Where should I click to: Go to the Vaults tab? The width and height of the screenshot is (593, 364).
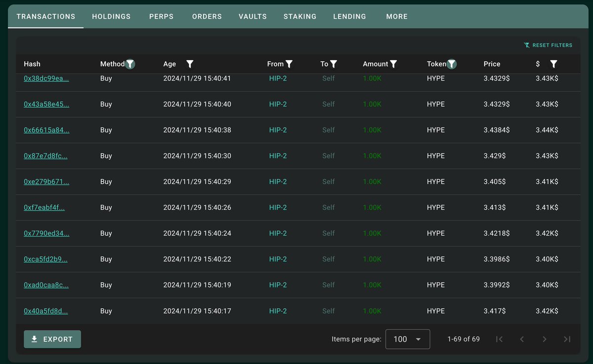pyautogui.click(x=253, y=16)
